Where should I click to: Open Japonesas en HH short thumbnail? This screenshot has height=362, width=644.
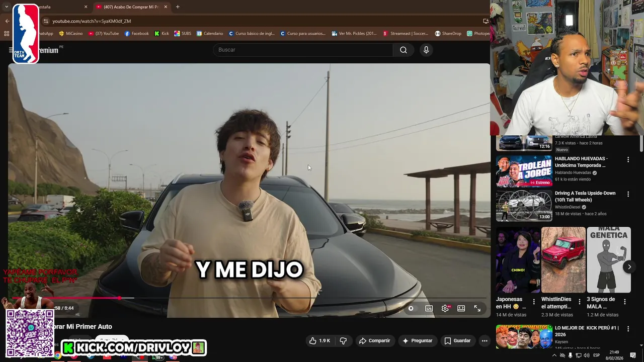point(518,260)
